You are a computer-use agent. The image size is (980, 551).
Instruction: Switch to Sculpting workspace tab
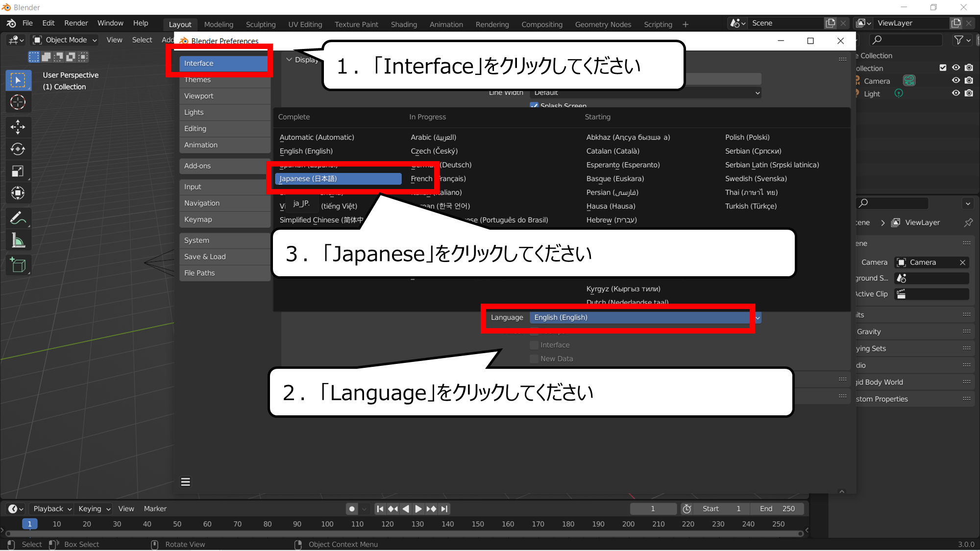(261, 24)
